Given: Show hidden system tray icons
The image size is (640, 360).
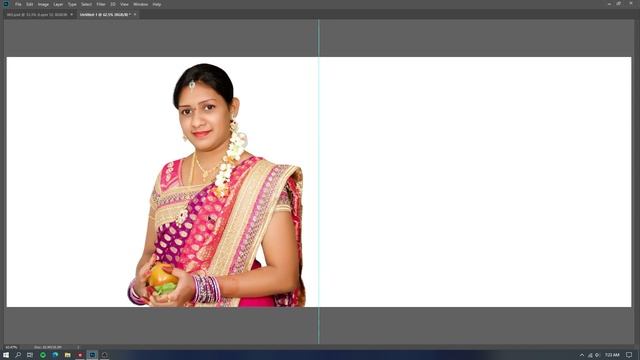Looking at the screenshot, I should 582,355.
